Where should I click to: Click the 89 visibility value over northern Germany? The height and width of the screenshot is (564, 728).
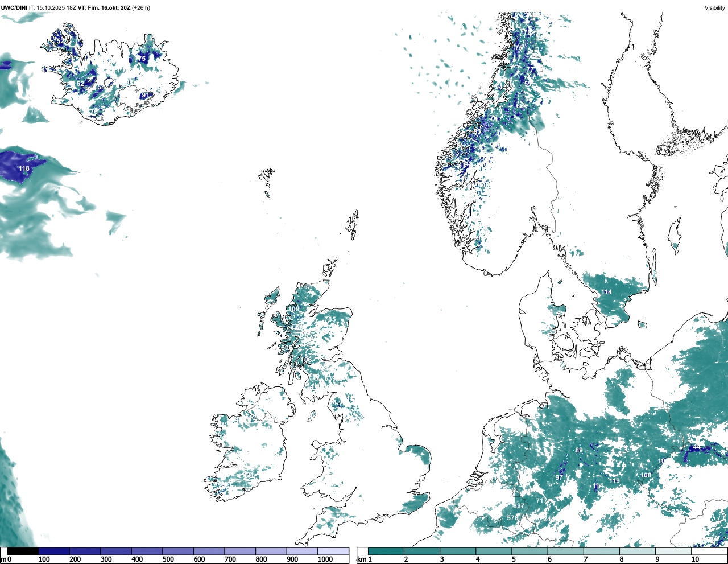579,450
